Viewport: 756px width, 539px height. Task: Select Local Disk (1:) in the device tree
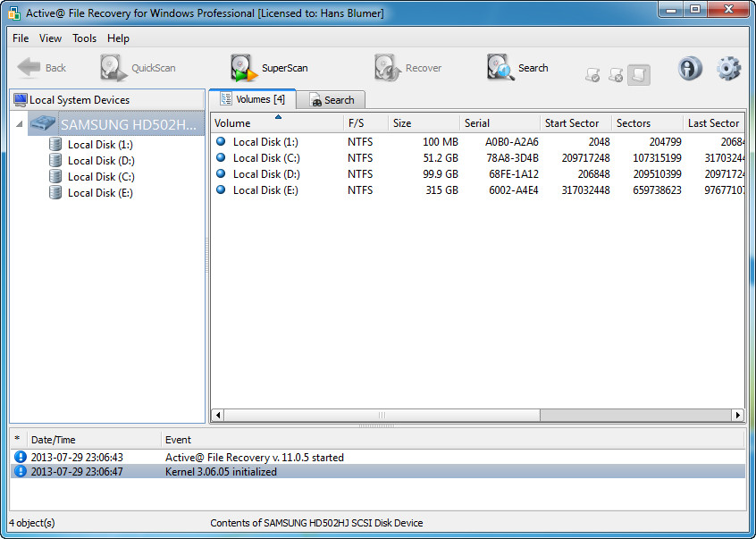click(x=100, y=144)
